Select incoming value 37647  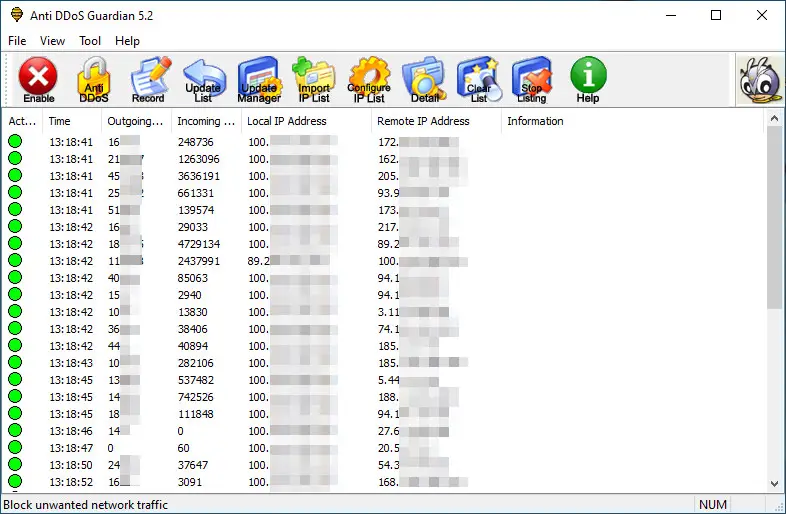[x=192, y=465]
